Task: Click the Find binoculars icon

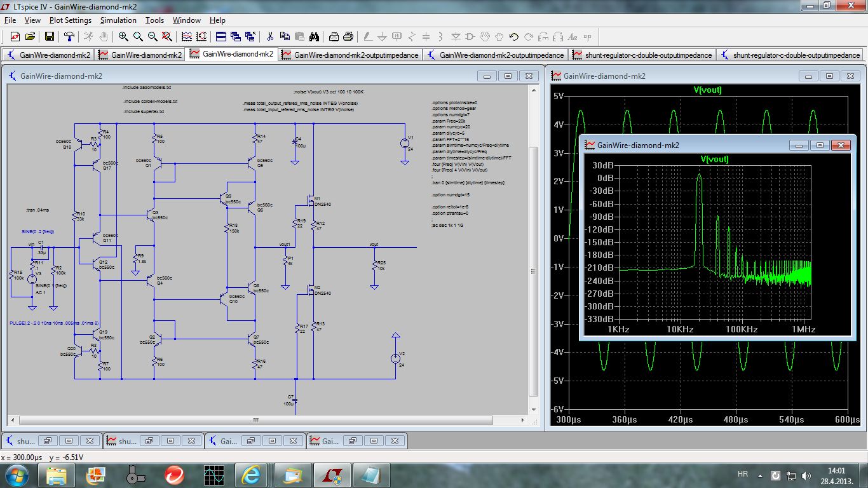Action: coord(314,37)
